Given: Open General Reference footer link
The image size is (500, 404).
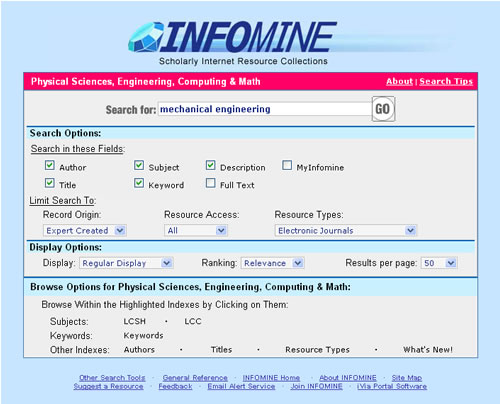Looking at the screenshot, I should pos(195,378).
